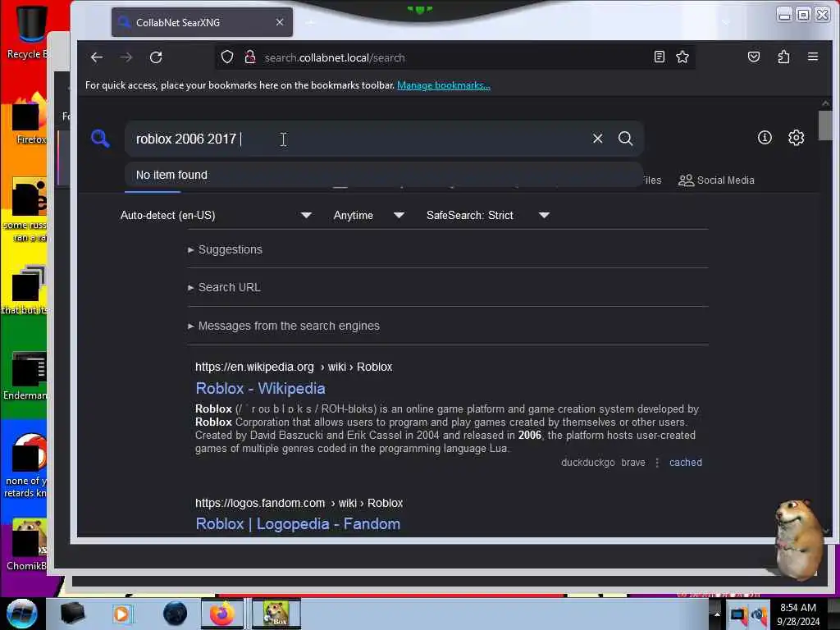Open the extensions puzzle icon
The width and height of the screenshot is (840, 630).
(783, 57)
